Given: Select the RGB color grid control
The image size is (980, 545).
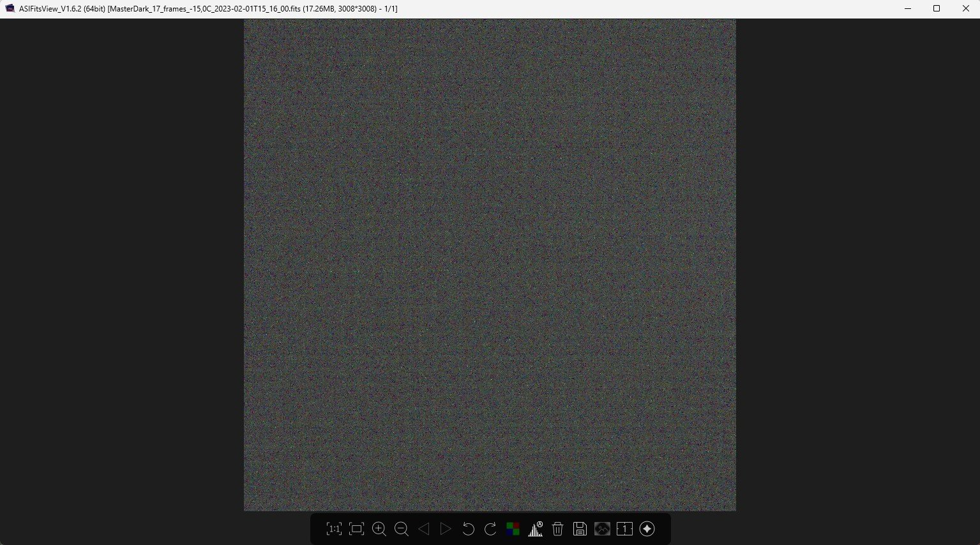Looking at the screenshot, I should 513,529.
